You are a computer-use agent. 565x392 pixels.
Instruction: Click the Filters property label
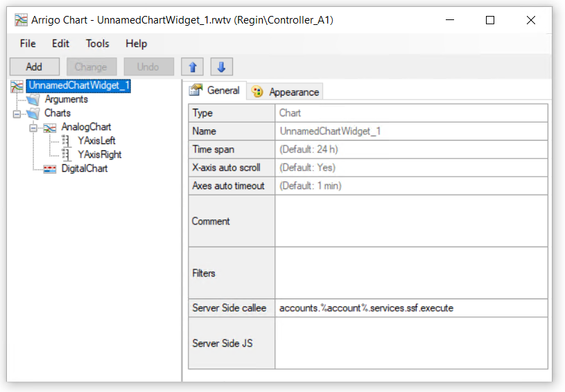click(204, 273)
